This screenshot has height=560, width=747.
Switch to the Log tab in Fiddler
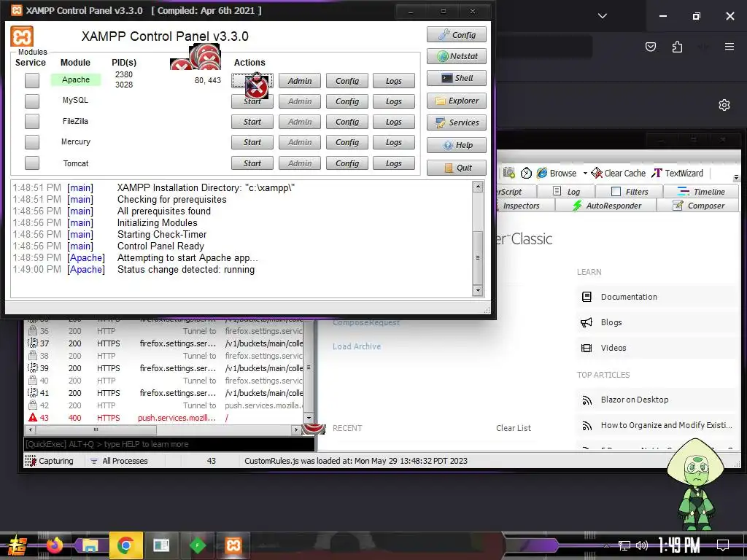[566, 192]
